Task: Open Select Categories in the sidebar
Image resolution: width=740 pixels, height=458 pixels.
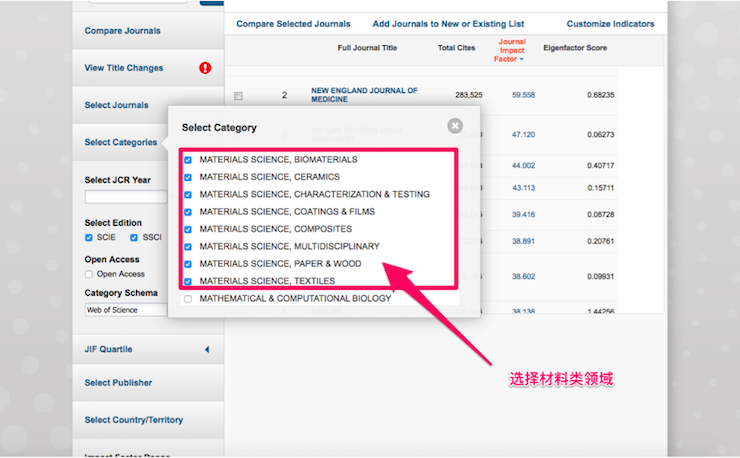Action: [120, 142]
